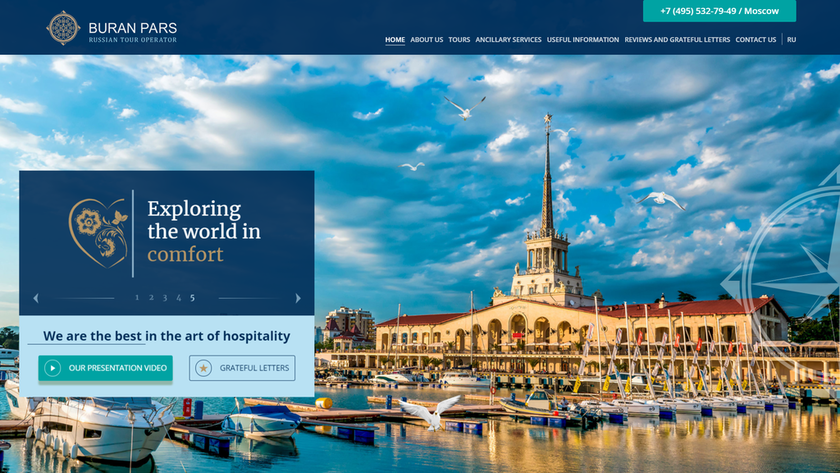Call the +7 (495) 532-79-49 Moscow button
Image resolution: width=840 pixels, height=473 pixels.
tap(719, 11)
